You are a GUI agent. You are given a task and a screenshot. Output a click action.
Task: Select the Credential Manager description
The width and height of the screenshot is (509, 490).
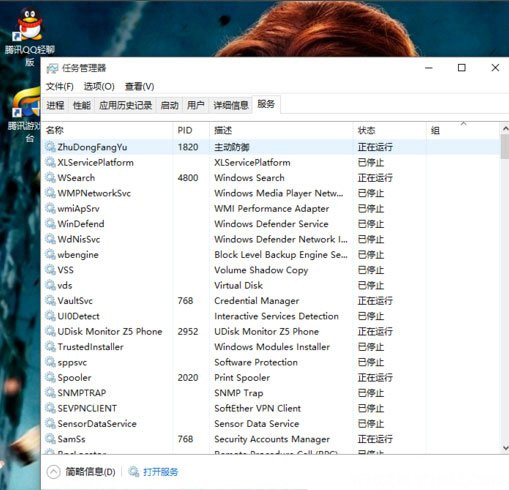point(257,301)
